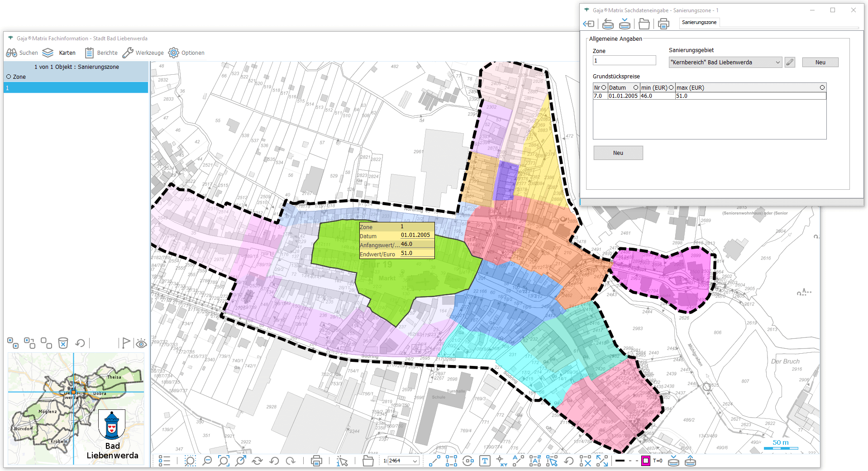Open the Karten menu
The width and height of the screenshot is (868, 471).
point(59,53)
